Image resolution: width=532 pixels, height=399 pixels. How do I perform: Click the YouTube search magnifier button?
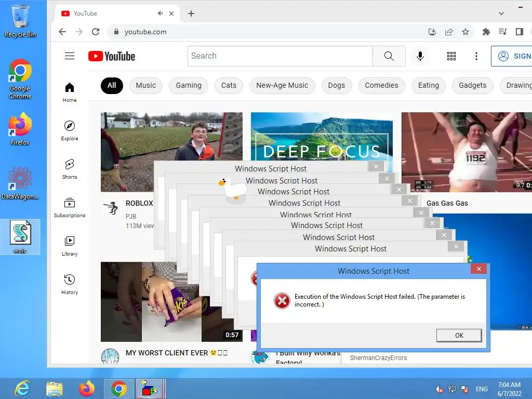click(x=389, y=56)
